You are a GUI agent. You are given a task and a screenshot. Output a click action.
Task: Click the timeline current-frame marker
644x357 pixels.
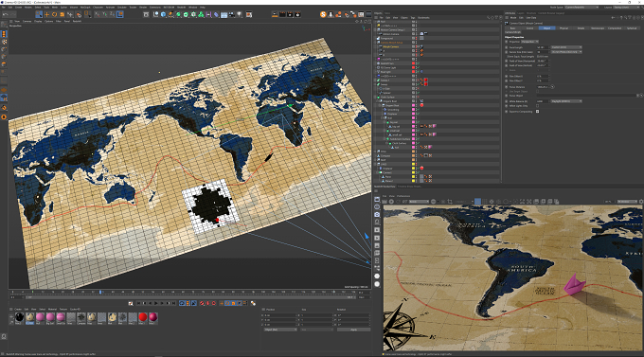coord(100,292)
